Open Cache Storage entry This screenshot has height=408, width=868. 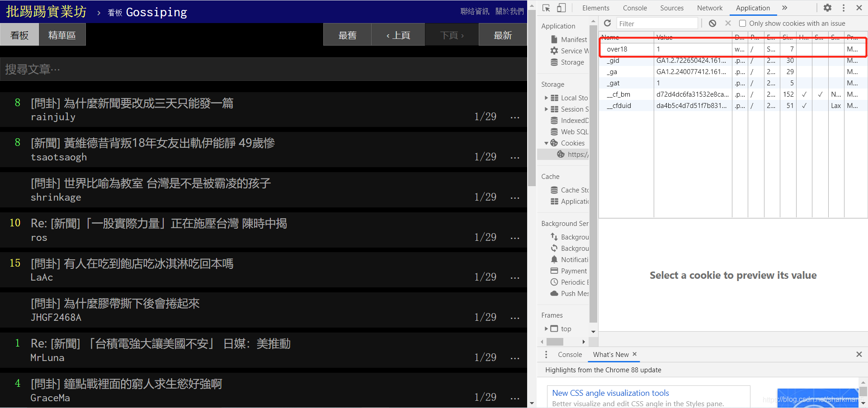point(570,190)
